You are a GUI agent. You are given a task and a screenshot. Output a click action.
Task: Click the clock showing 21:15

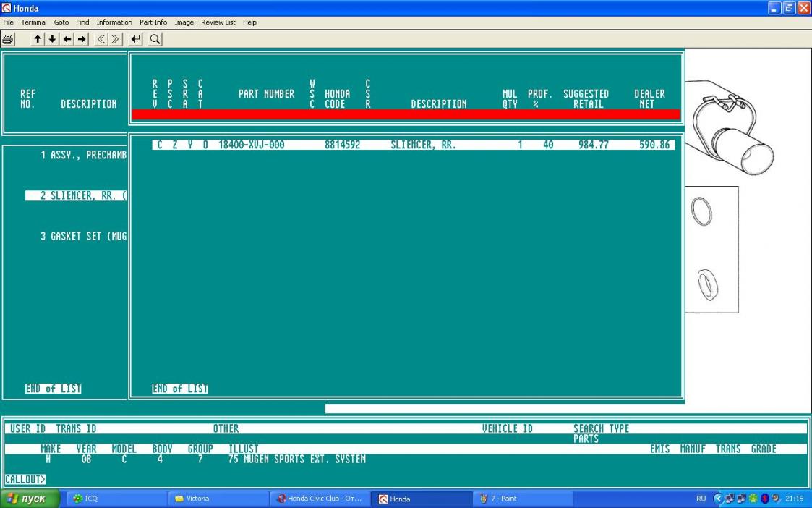794,499
